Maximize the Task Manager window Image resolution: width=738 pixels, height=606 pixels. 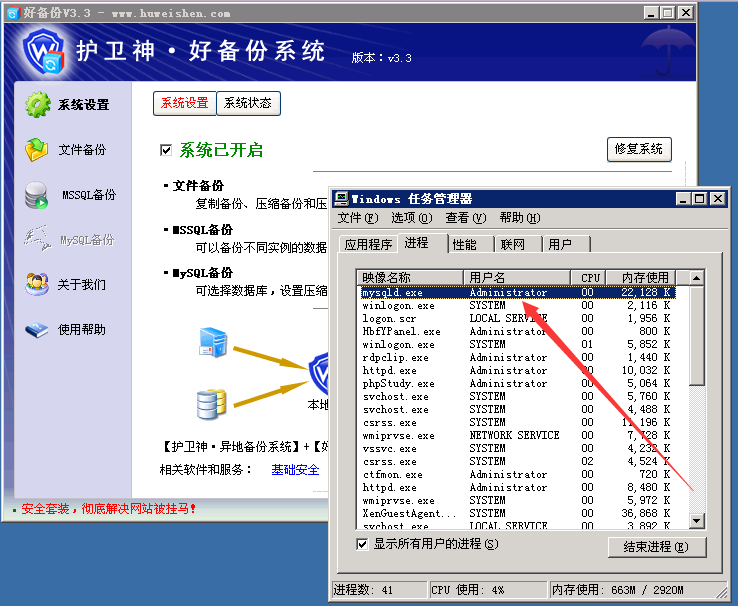[x=700, y=199]
